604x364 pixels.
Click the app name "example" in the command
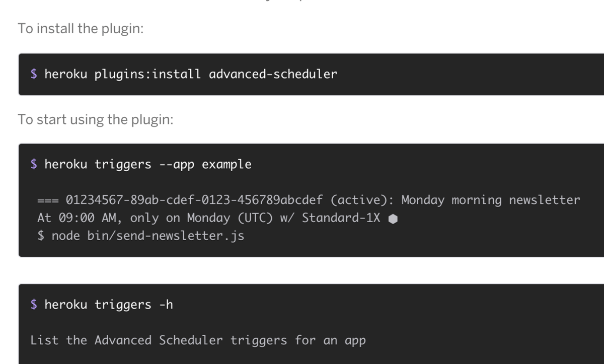pyautogui.click(x=226, y=165)
